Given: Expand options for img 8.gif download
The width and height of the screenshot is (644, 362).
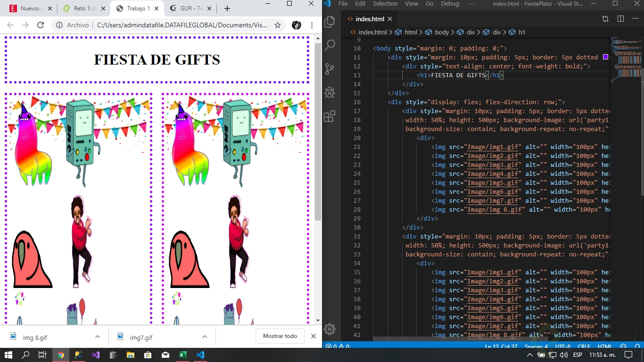Looking at the screenshot, I should coord(98,337).
